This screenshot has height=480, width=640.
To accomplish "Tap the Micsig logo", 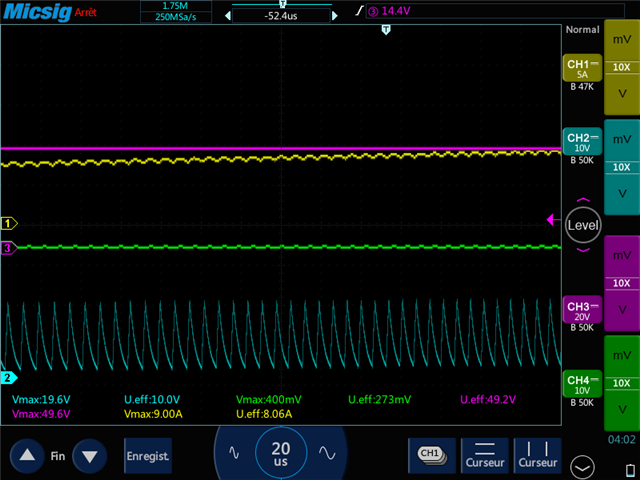I will (x=37, y=11).
